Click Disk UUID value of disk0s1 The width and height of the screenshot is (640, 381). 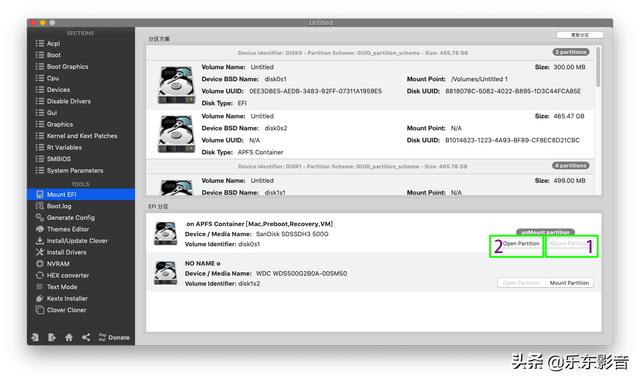(513, 91)
